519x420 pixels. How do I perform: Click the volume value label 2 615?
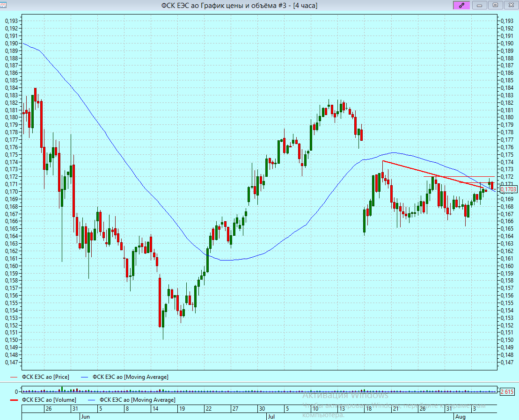point(507,391)
